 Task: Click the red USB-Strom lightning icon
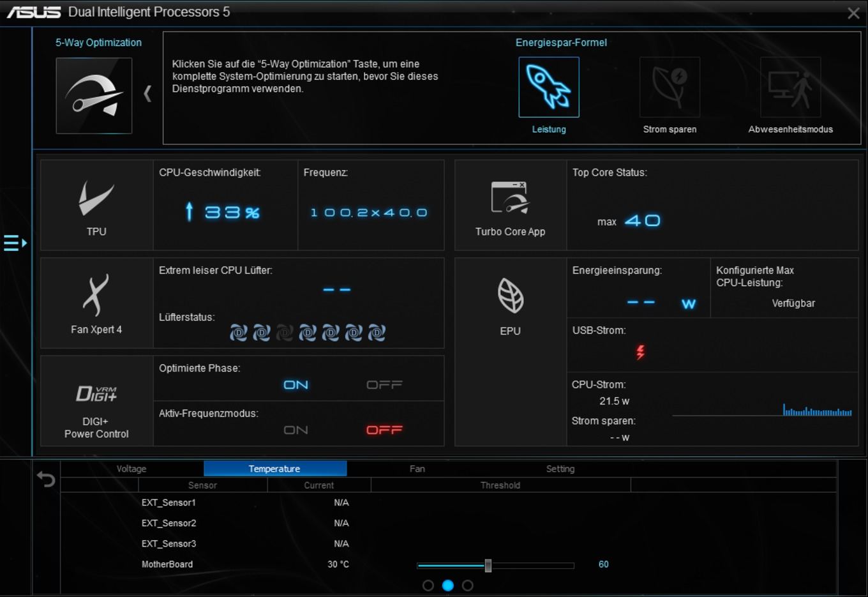pos(640,352)
